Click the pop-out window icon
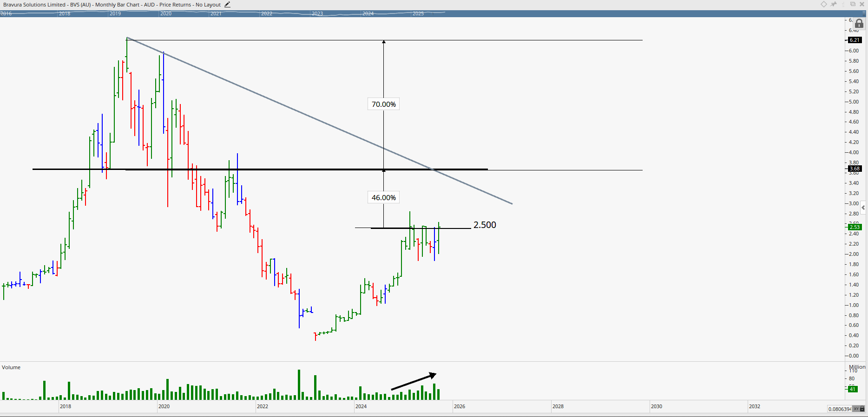This screenshot has width=868, height=417. (x=853, y=4)
